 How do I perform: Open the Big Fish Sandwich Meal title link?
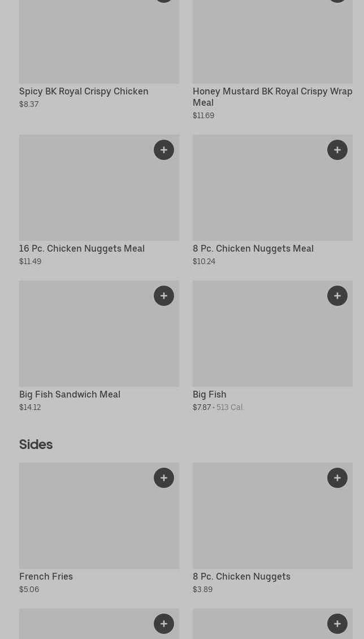pyautogui.click(x=70, y=395)
